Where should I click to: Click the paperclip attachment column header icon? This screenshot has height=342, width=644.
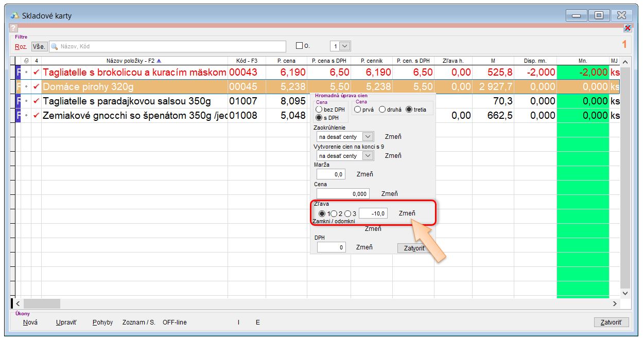tap(26, 61)
